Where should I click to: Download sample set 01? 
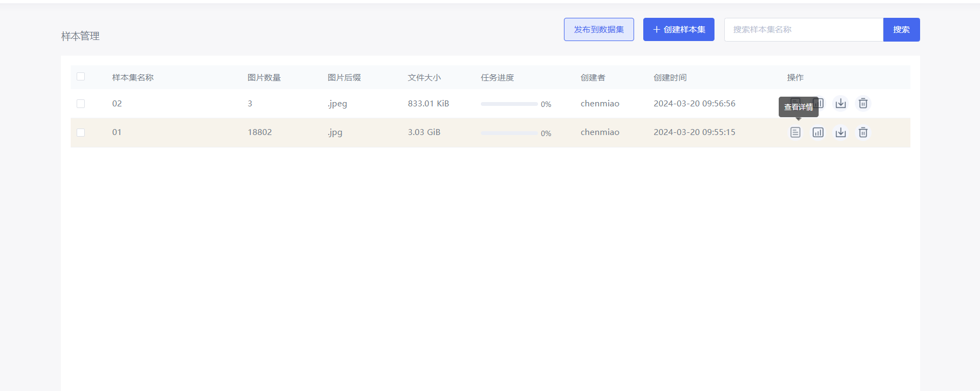pyautogui.click(x=840, y=132)
